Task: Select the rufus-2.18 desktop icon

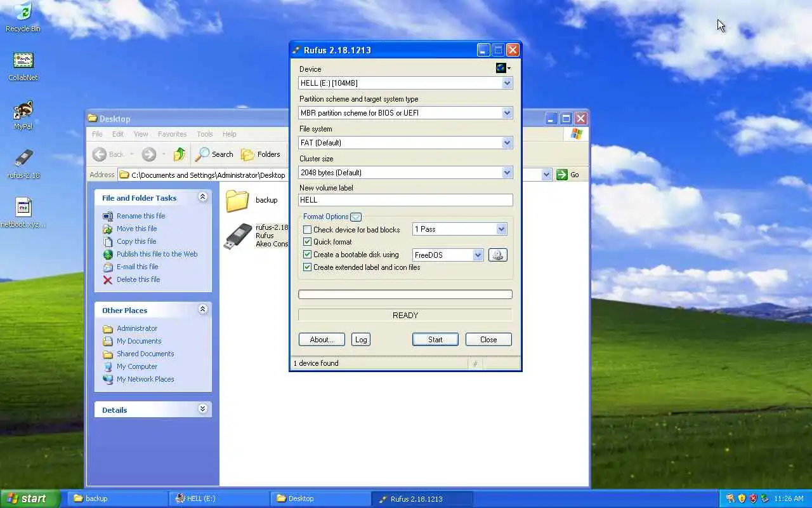Action: pyautogui.click(x=23, y=164)
